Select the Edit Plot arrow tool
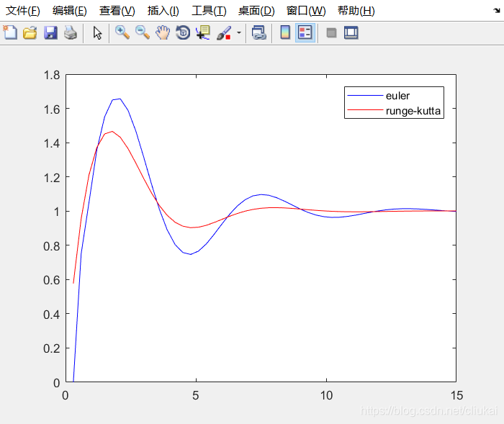This screenshot has width=504, height=424. pyautogui.click(x=97, y=33)
